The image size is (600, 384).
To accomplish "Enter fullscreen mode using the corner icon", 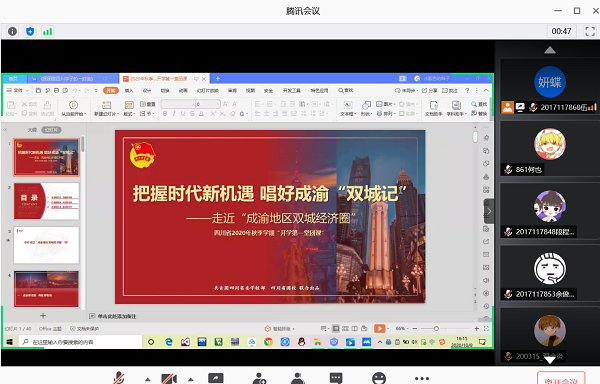I will tap(590, 31).
